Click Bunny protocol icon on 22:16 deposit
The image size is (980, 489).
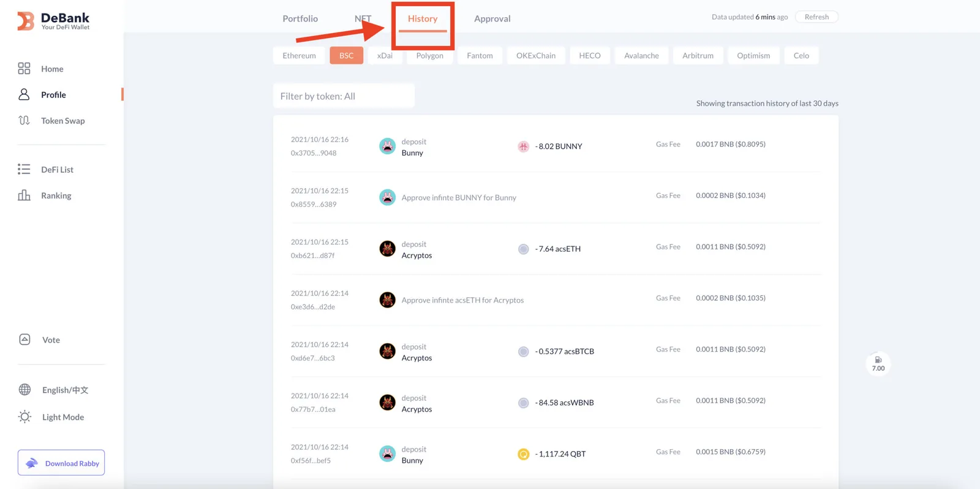pyautogui.click(x=387, y=146)
